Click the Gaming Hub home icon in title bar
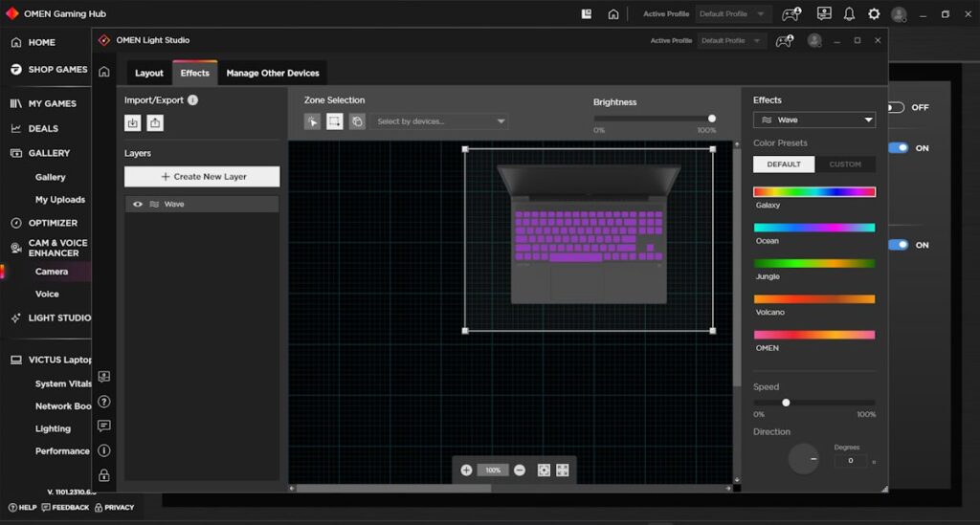This screenshot has height=525, width=980. coord(613,13)
